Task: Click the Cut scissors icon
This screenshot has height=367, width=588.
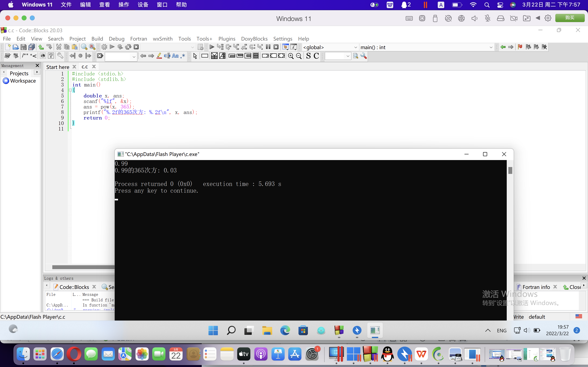Action: [x=59, y=47]
